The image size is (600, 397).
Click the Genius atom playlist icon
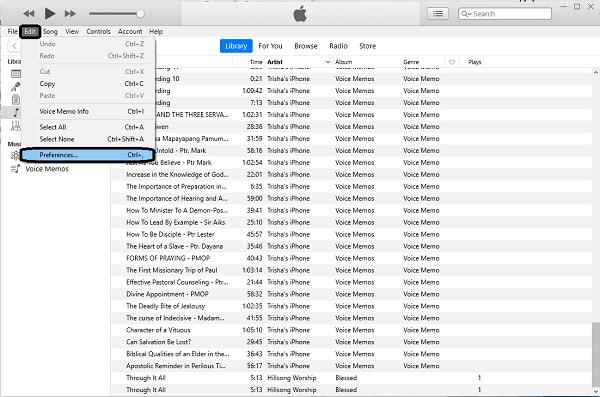coord(15,155)
